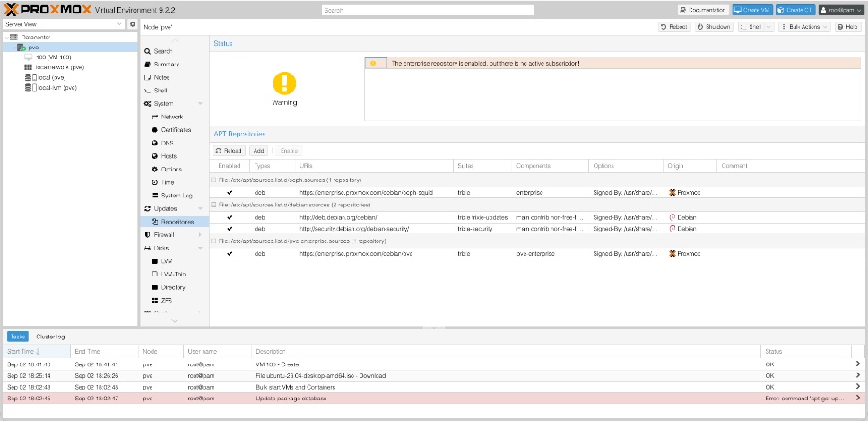Select the Datacenter tree node
868x421 pixels.
(36, 37)
